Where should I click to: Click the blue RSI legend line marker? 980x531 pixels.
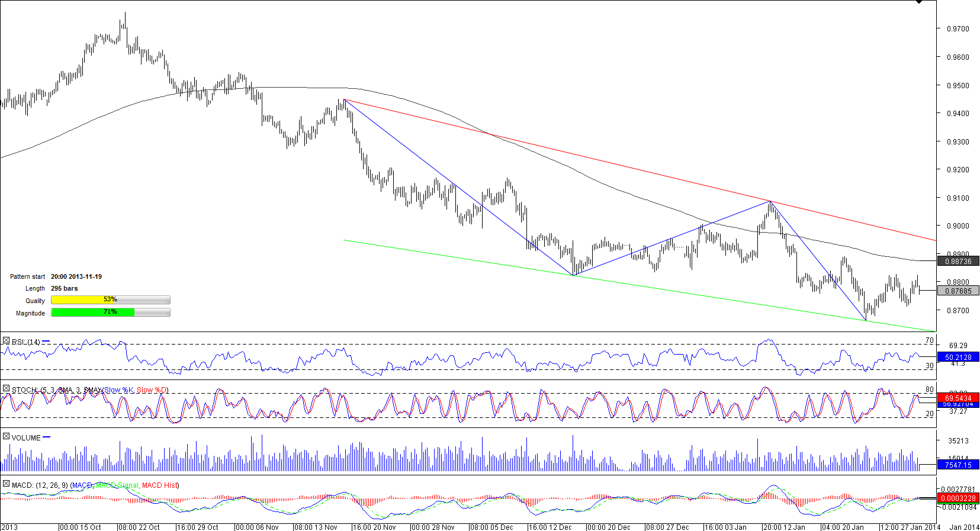pyautogui.click(x=46, y=342)
